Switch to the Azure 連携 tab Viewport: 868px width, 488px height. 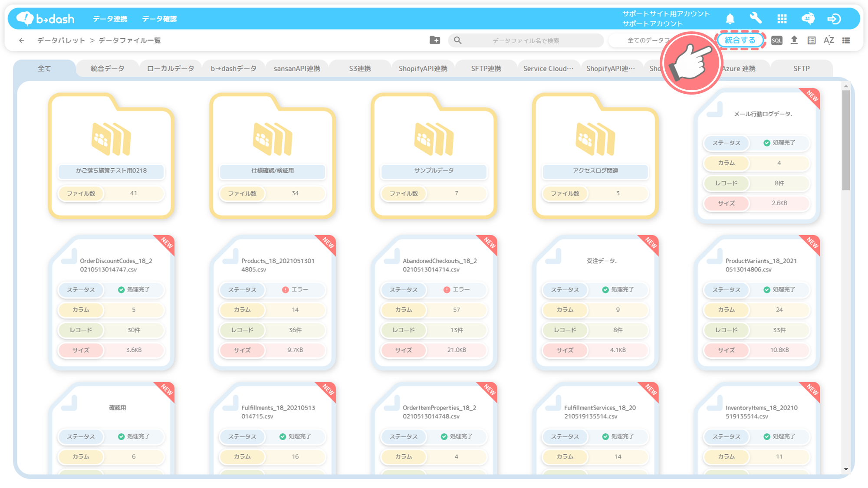coord(739,69)
